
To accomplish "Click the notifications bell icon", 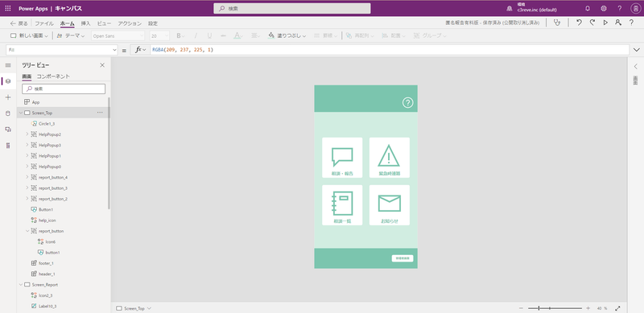I will (x=588, y=8).
